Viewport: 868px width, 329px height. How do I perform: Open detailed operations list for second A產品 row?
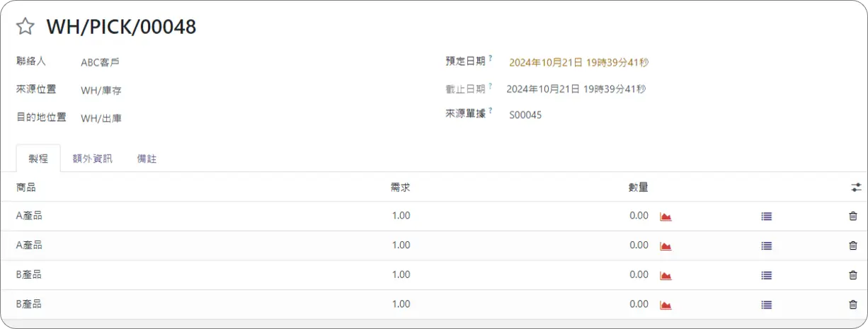point(766,246)
